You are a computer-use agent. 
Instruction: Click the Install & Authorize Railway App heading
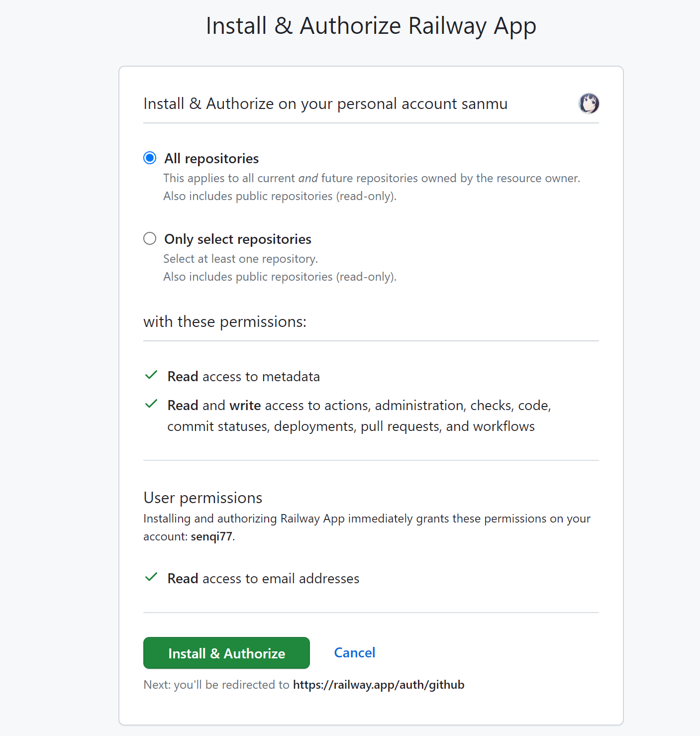coord(371,26)
